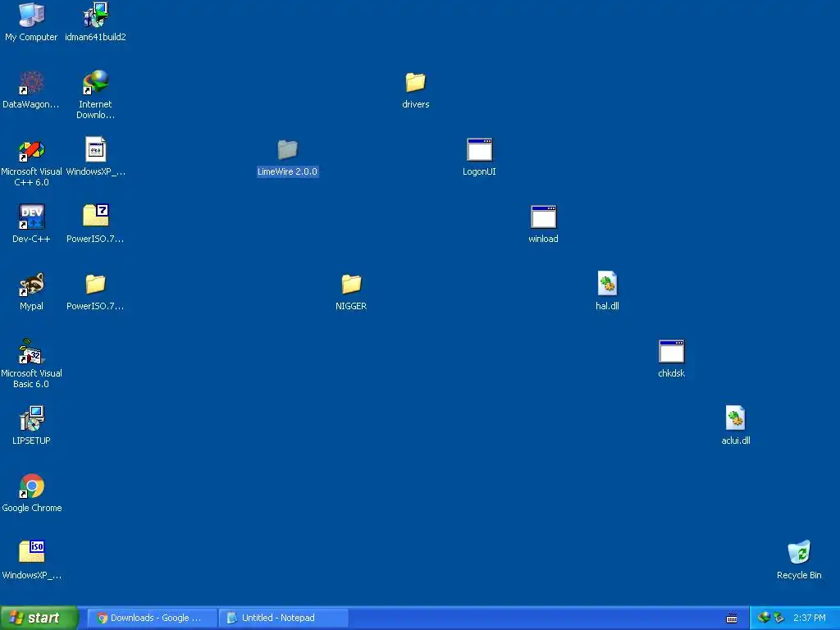Screen dimensions: 840x630
Task: Select the Recycle Bin icon
Action: (x=799, y=559)
